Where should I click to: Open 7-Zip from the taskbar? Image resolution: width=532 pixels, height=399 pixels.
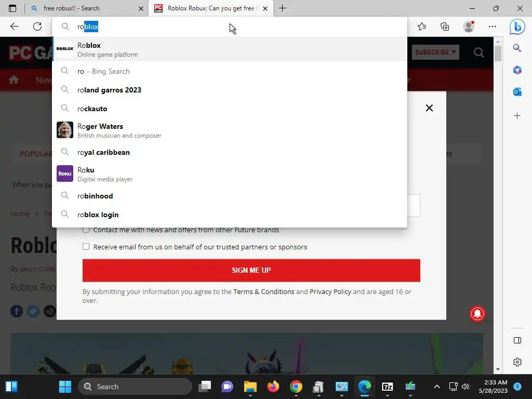(x=387, y=387)
